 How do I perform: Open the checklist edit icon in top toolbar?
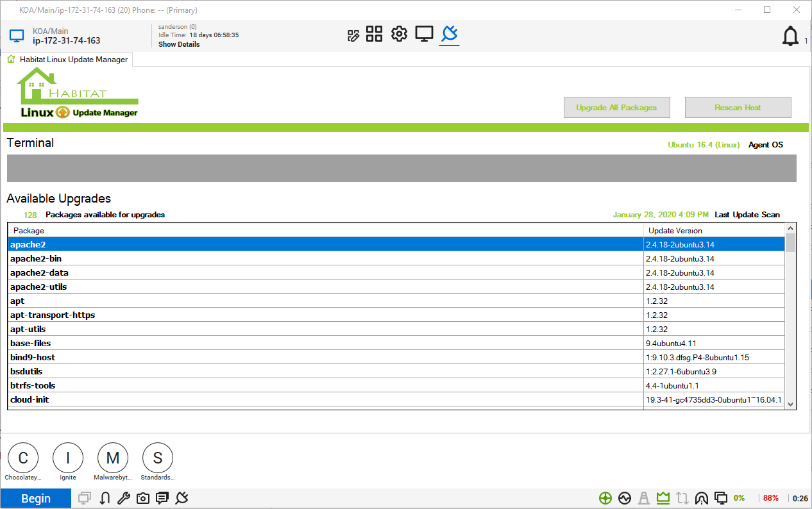(353, 35)
